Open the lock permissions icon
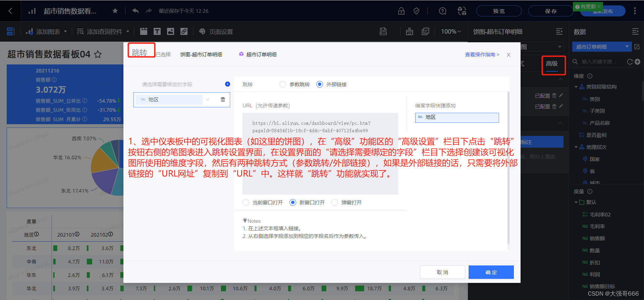 click(401, 11)
